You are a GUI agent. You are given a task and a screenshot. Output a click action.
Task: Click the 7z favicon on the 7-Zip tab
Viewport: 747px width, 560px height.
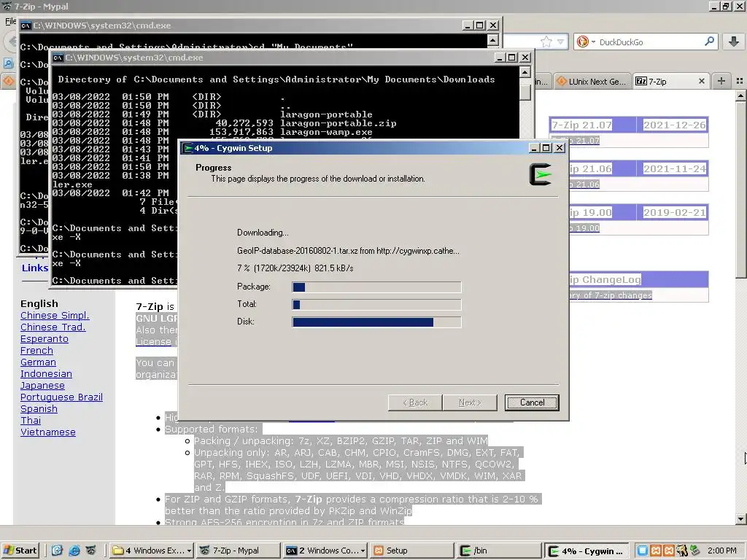point(641,82)
